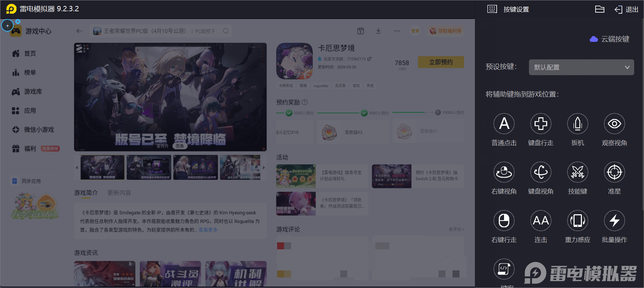Click the 2000人预约 milestone marker
Image resolution: width=644 pixels, height=288 pixels.
pos(289,113)
